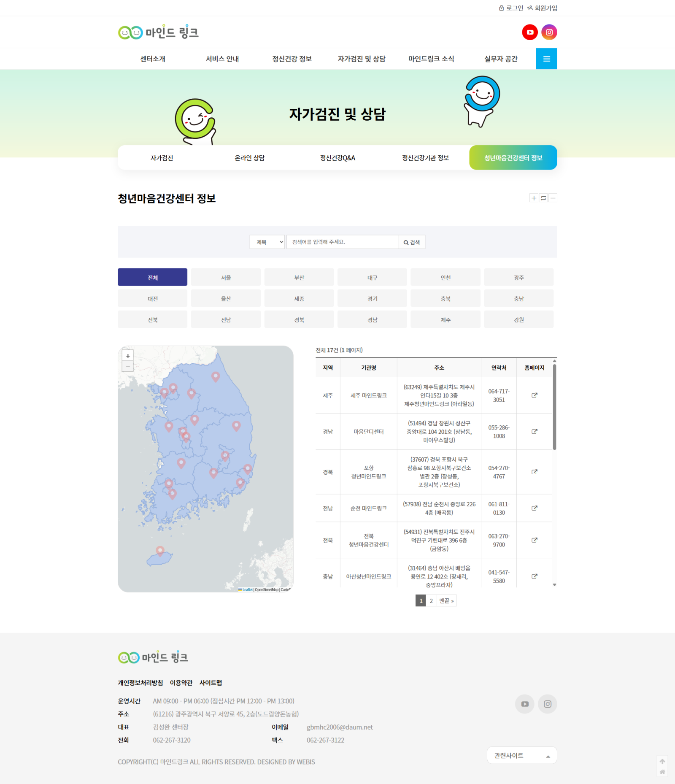Open the YouTube icon in header
Viewport: 675px width, 784px height.
pos(530,32)
